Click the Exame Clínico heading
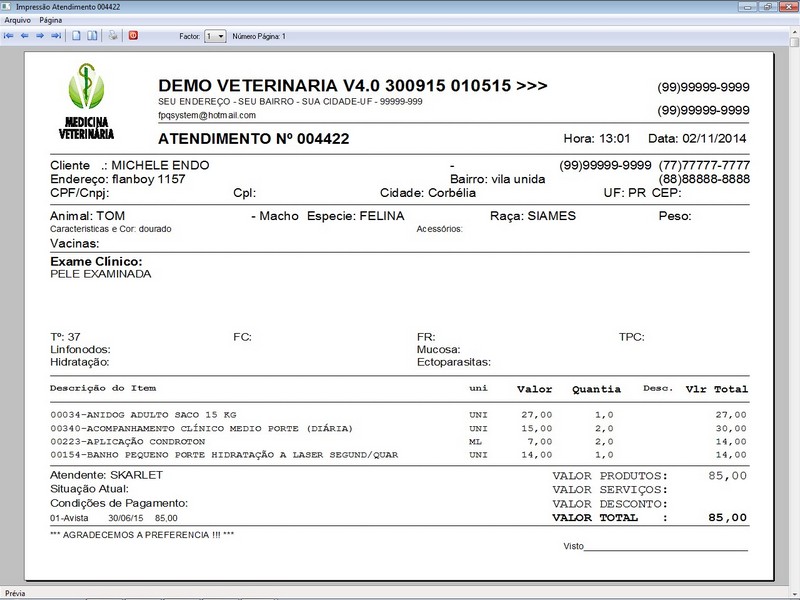The height and width of the screenshot is (600, 800). pyautogui.click(x=96, y=261)
